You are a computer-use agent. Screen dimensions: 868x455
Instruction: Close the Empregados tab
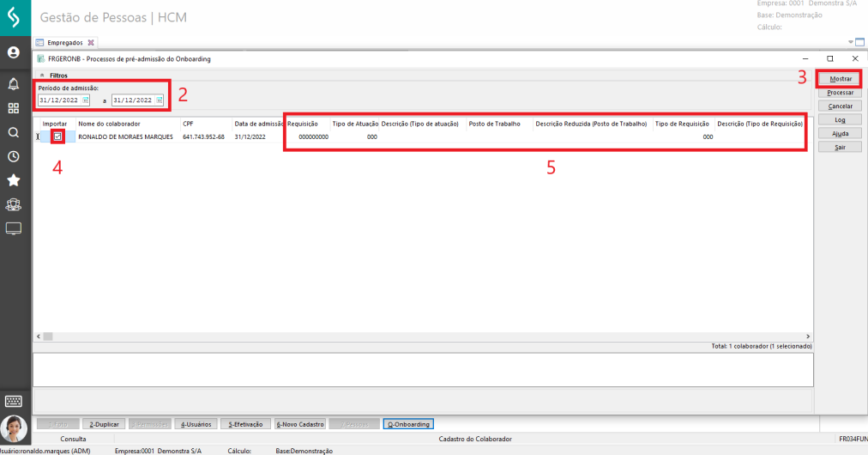pyautogui.click(x=91, y=42)
